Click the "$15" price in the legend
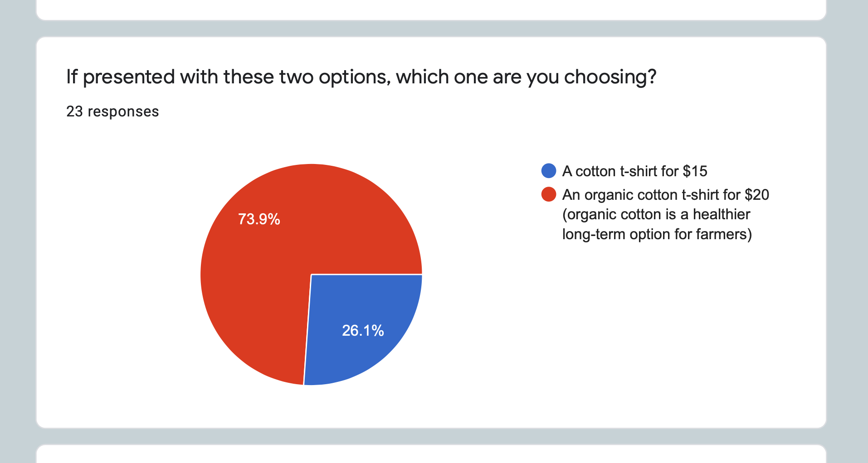Screen dimensions: 868x463 pyautogui.click(x=695, y=171)
